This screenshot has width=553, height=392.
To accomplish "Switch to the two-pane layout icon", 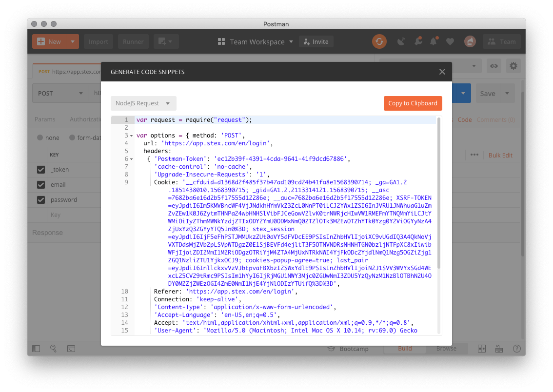I will (x=482, y=349).
